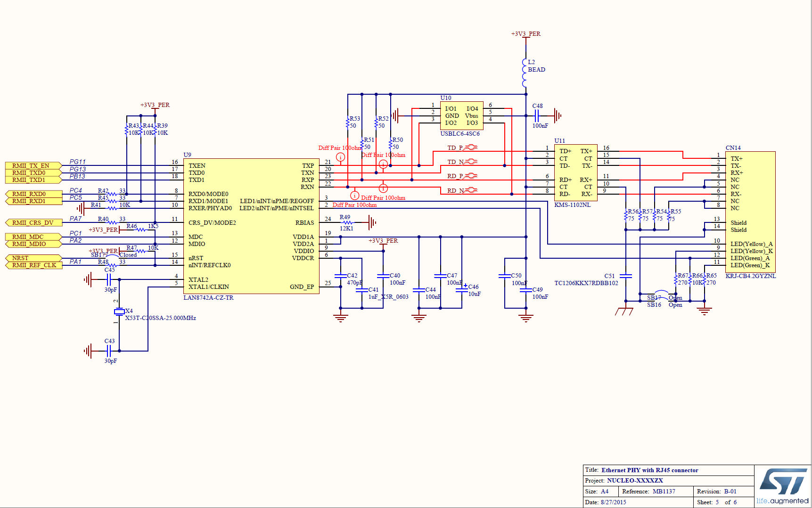
Task: Click the title text Ethernet PHY with RJ45 connector
Action: [649, 470]
